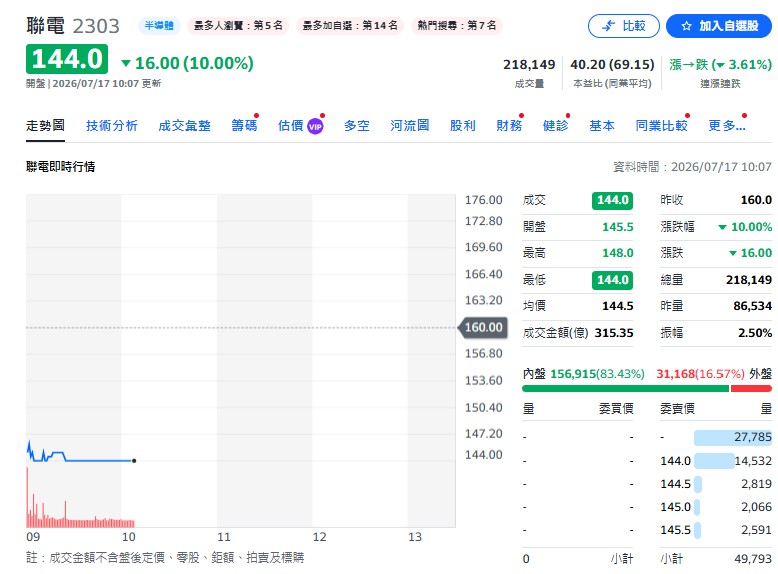Switch to the 多空 tab
This screenshot has width=778, height=574.
coord(357,126)
